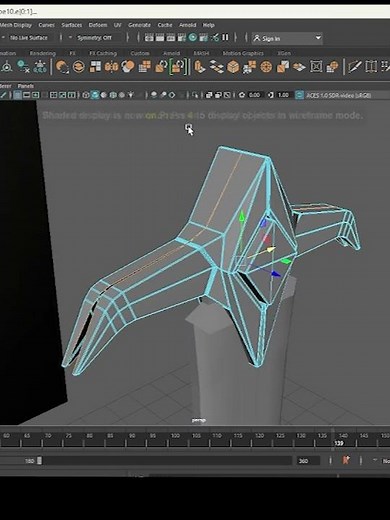The image size is (390, 520).
Task: Expand the Sign In dropdown arrow
Action: tap(318, 38)
